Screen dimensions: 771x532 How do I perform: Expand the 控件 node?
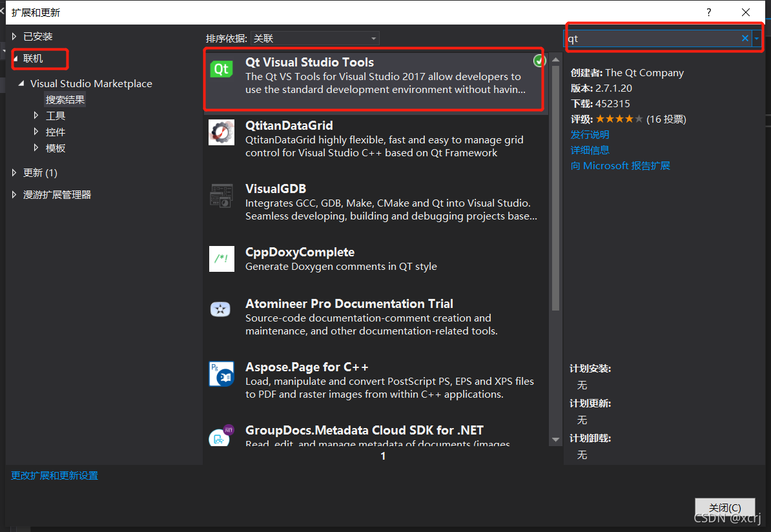click(36, 132)
